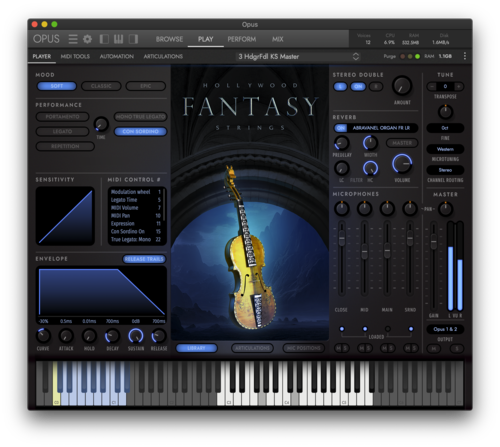This screenshot has width=500, height=447.
Task: Click the Master Gain fader
Action: point(433,241)
